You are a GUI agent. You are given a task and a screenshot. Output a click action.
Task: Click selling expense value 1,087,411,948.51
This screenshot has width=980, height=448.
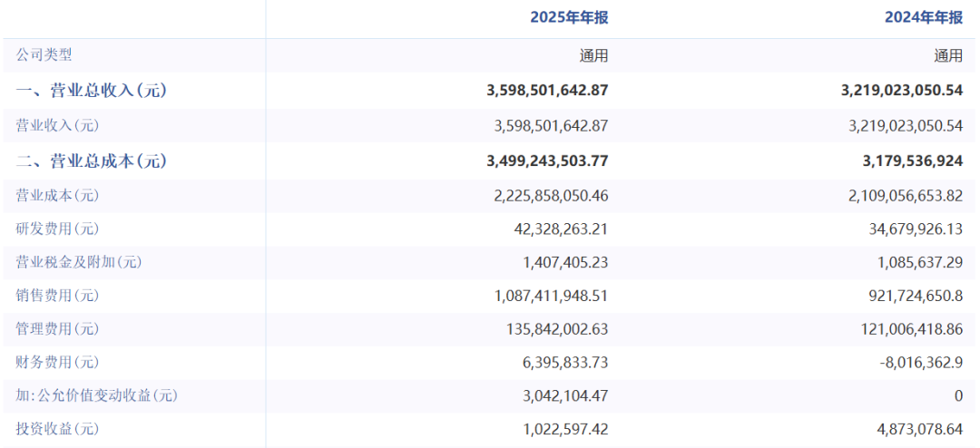551,297
